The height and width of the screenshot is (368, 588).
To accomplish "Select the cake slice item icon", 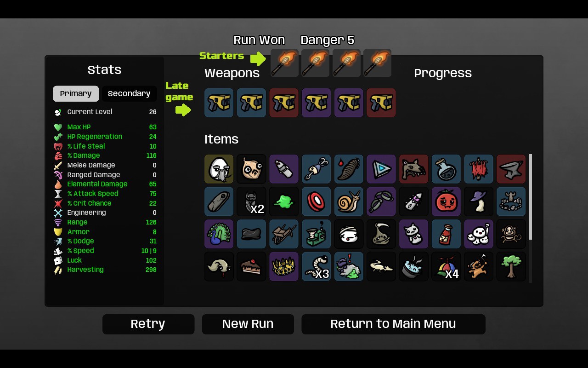I will (x=251, y=266).
